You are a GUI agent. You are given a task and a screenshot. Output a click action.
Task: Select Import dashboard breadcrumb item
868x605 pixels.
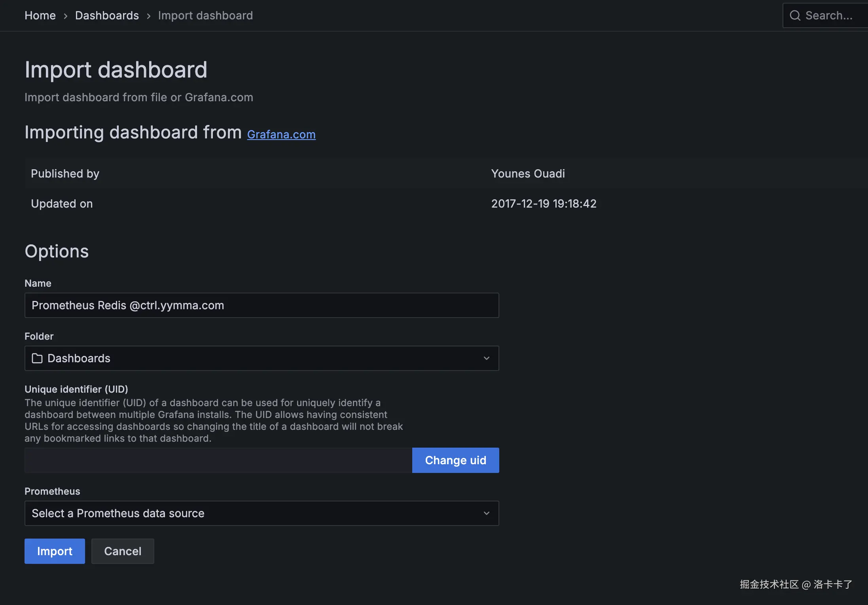pos(205,15)
